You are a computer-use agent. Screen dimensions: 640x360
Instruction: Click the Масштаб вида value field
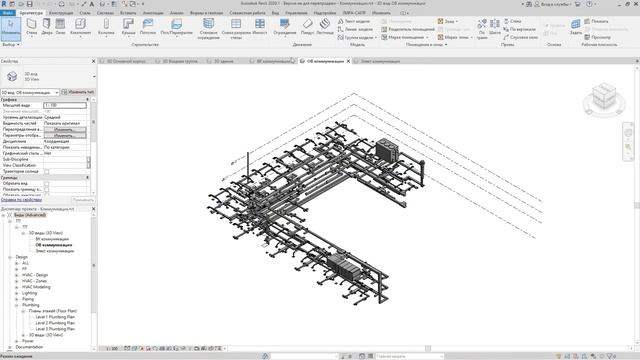point(65,105)
